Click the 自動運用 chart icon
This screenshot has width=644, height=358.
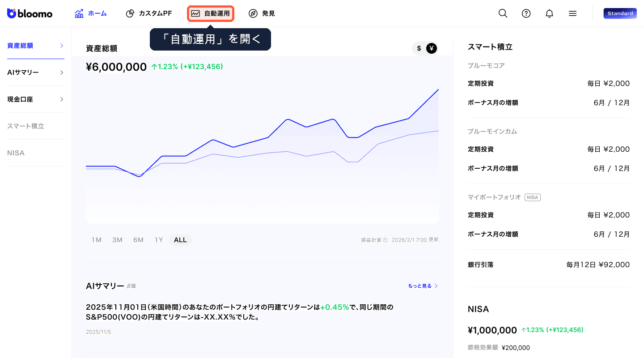[x=195, y=13]
